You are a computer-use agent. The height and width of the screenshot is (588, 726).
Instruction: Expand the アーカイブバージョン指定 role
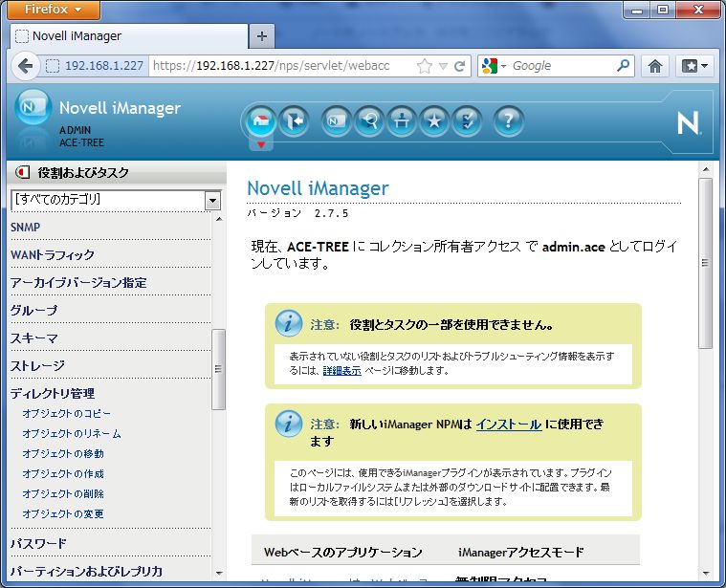coord(78,283)
